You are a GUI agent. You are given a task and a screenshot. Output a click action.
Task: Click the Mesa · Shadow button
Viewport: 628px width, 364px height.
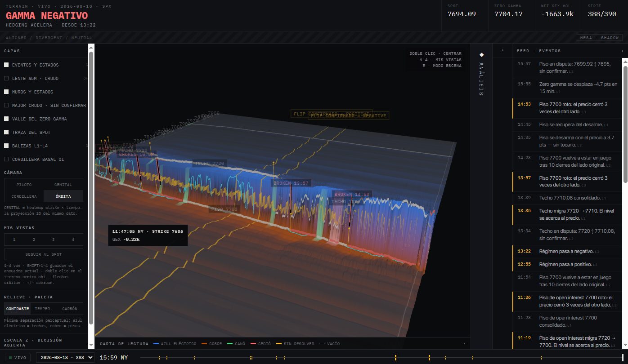point(600,38)
